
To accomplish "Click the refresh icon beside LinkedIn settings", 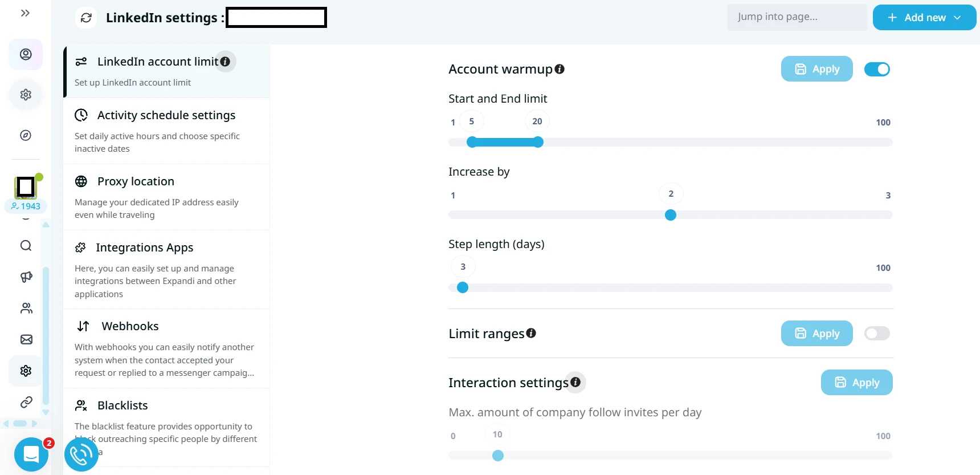I will click(86, 18).
